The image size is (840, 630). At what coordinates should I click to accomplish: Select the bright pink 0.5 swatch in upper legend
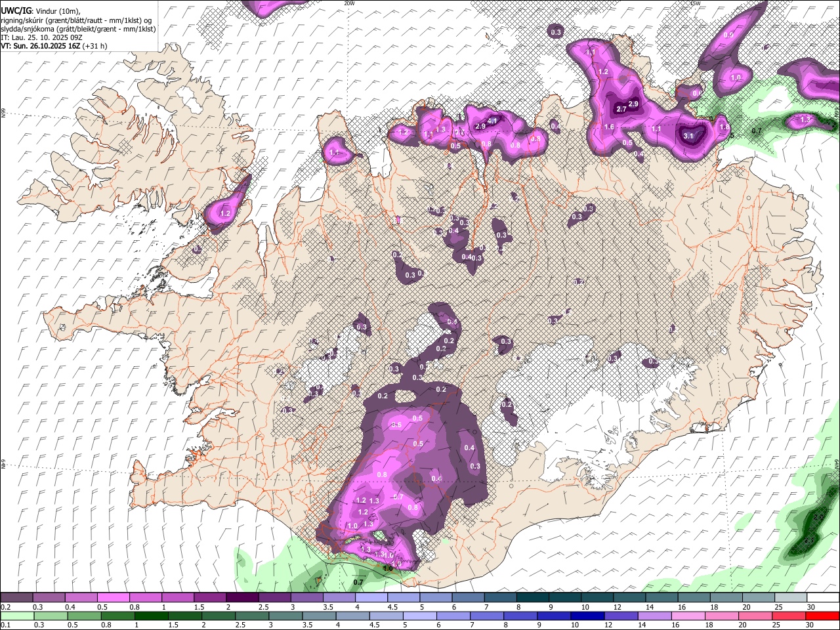pos(114,598)
